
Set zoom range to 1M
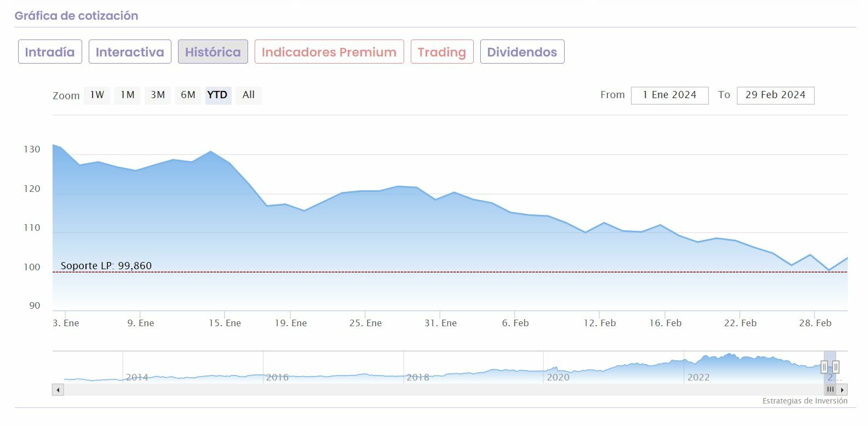coord(128,95)
